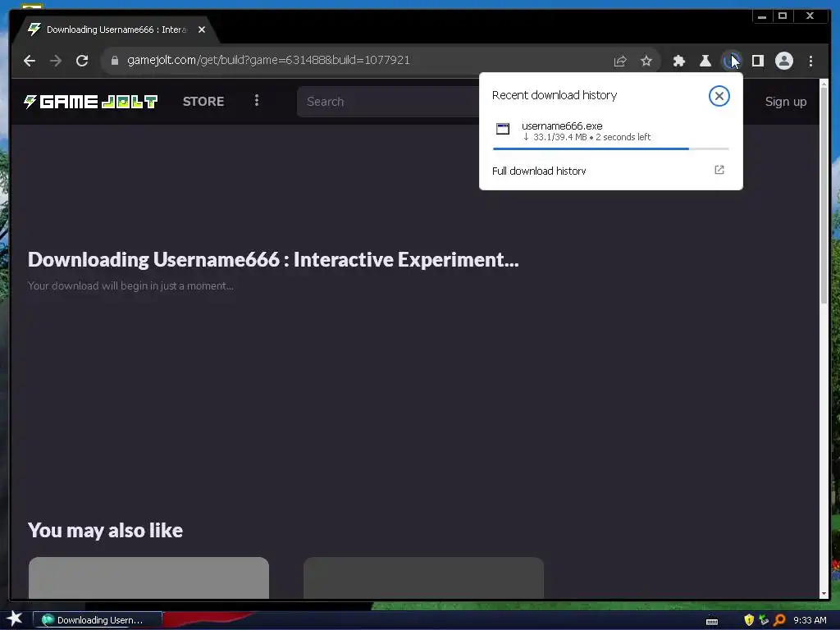Click the network tray icon
The height and width of the screenshot is (630, 840).
point(764,620)
